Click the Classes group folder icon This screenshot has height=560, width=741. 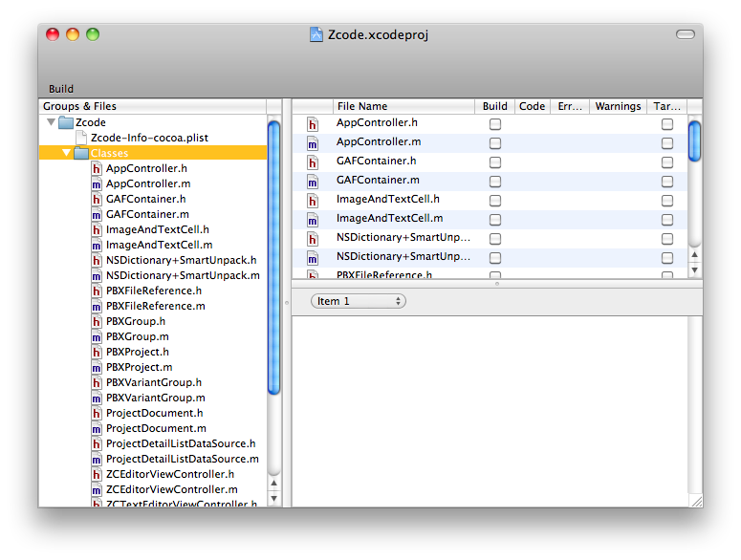click(81, 153)
